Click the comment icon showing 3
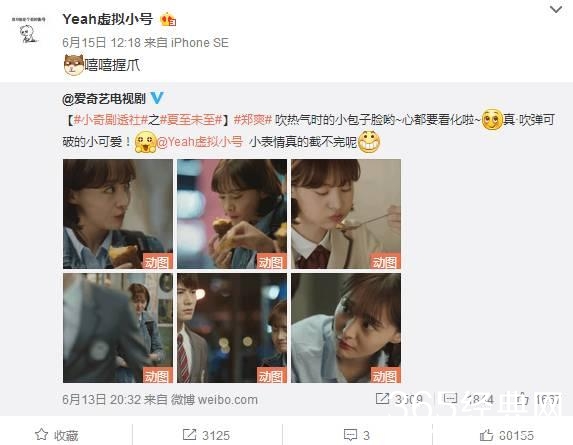Viewport: 573px width, 445px height. tap(350, 435)
